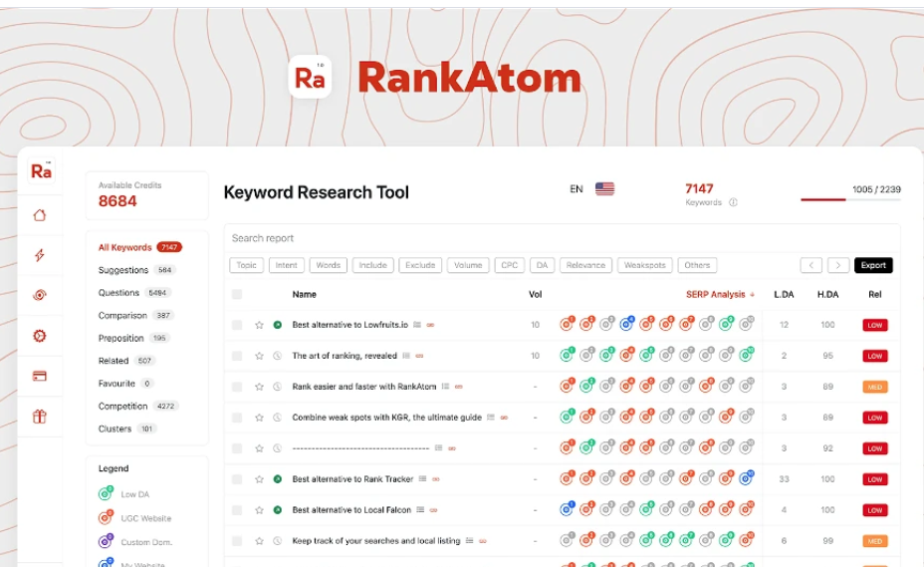Select checkbox for "Best alternative to Rank Tracker"
This screenshot has width=924, height=571.
click(x=237, y=479)
